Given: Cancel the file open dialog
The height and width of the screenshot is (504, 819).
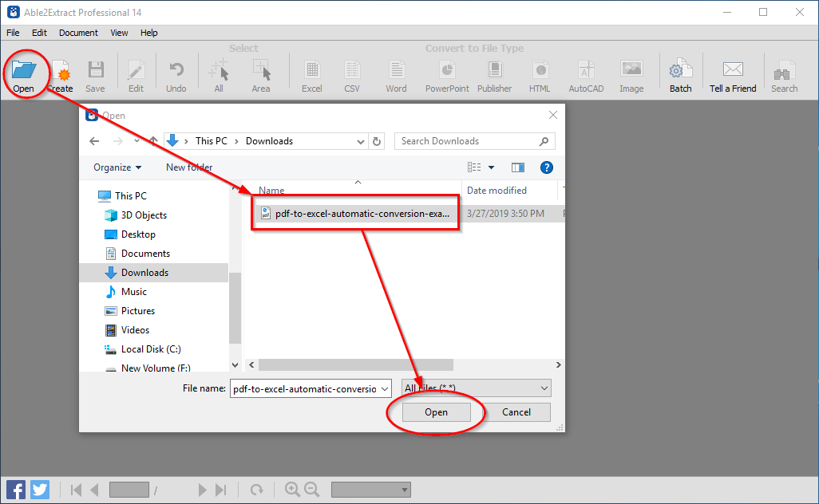Looking at the screenshot, I should [517, 412].
